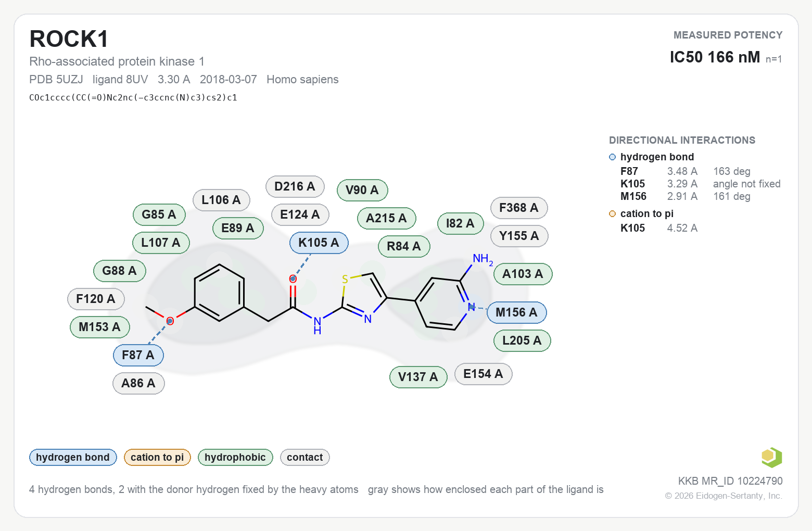This screenshot has height=531, width=812.
Task: Click the hydrogen bond marker in Directional Interactions
Action: [612, 157]
